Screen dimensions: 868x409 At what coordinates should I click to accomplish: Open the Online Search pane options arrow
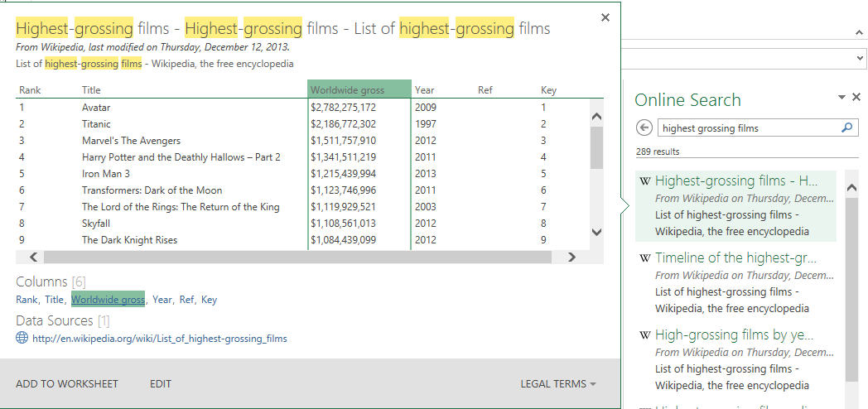pos(842,98)
